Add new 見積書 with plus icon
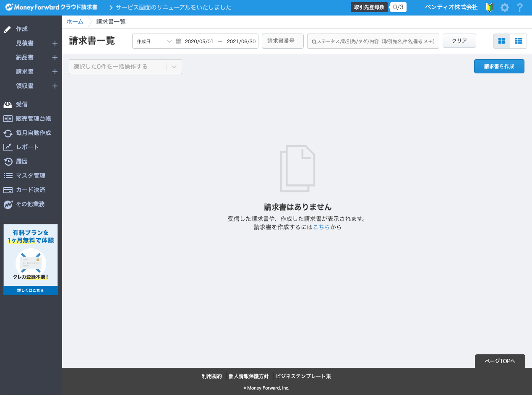The height and width of the screenshot is (395, 532). click(55, 43)
